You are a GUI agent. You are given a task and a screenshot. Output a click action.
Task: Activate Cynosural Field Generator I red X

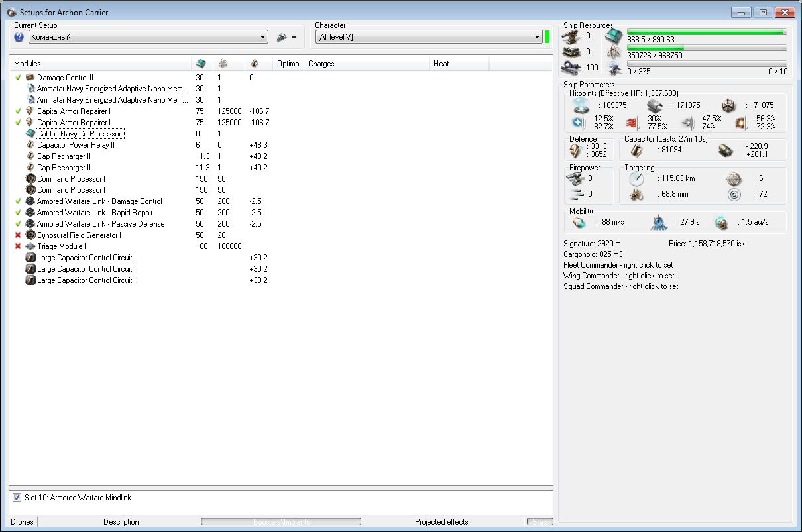pos(18,235)
